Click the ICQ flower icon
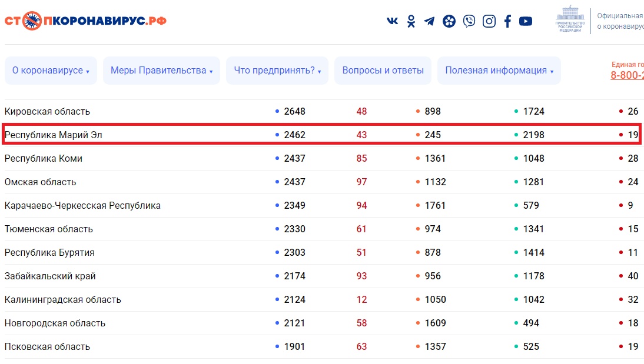The image size is (644, 364). pos(449,21)
